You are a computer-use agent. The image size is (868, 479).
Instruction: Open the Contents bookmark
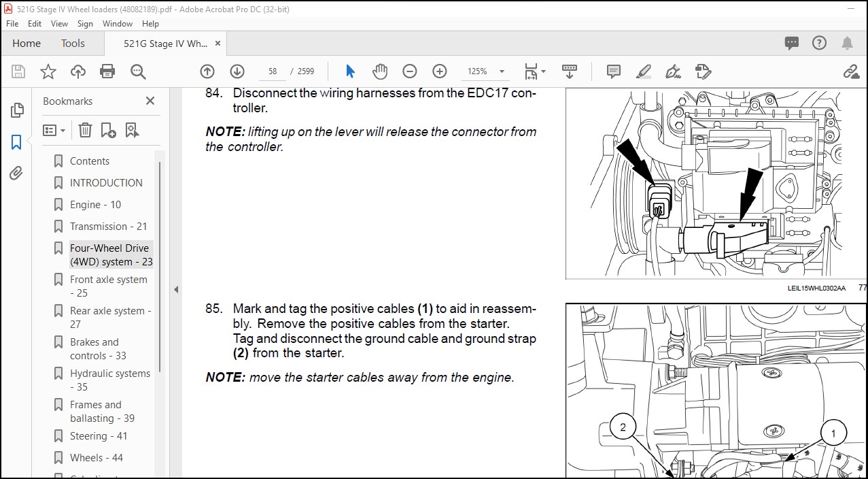point(90,161)
